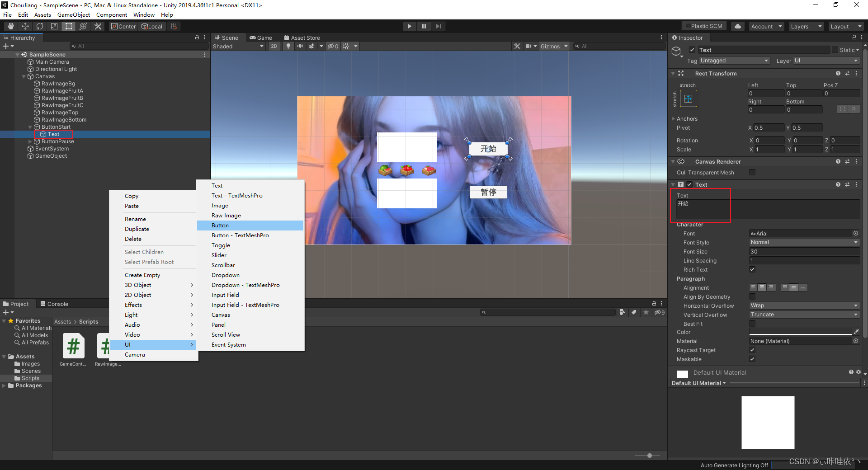Open the Font Style dropdown
The height and width of the screenshot is (470, 868).
(804, 242)
